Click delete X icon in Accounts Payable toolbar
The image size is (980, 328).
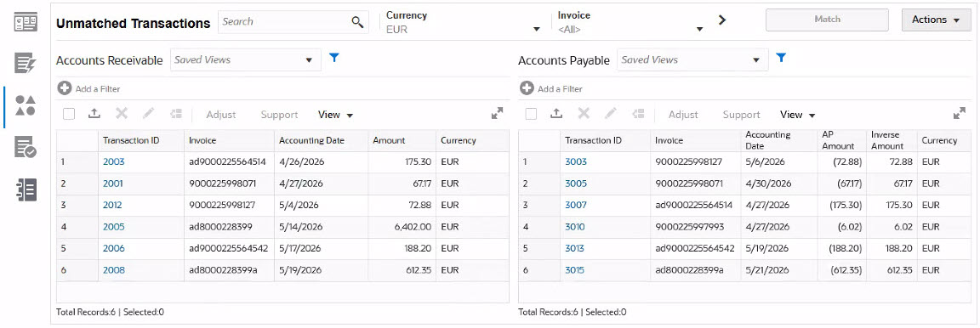(x=583, y=114)
